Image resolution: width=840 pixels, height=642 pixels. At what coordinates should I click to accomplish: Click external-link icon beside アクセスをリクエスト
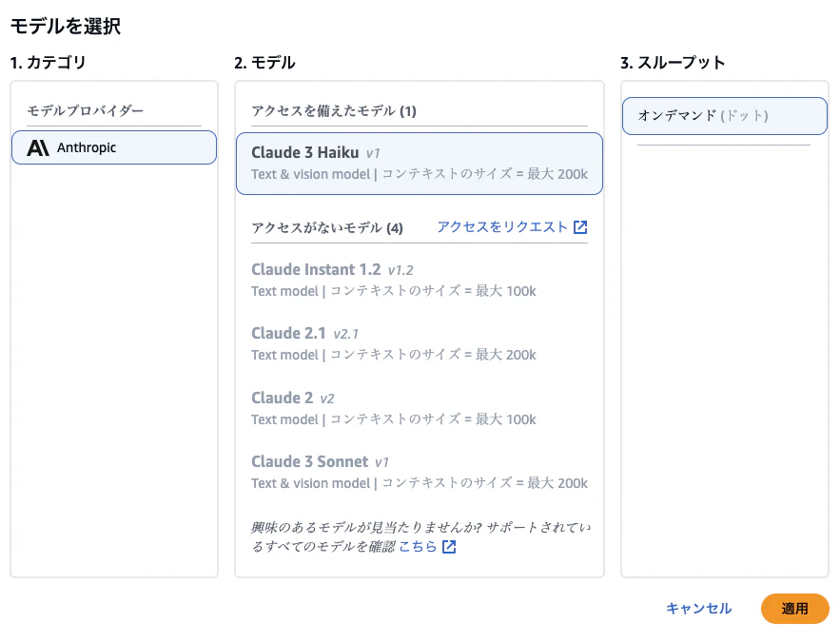pyautogui.click(x=580, y=227)
